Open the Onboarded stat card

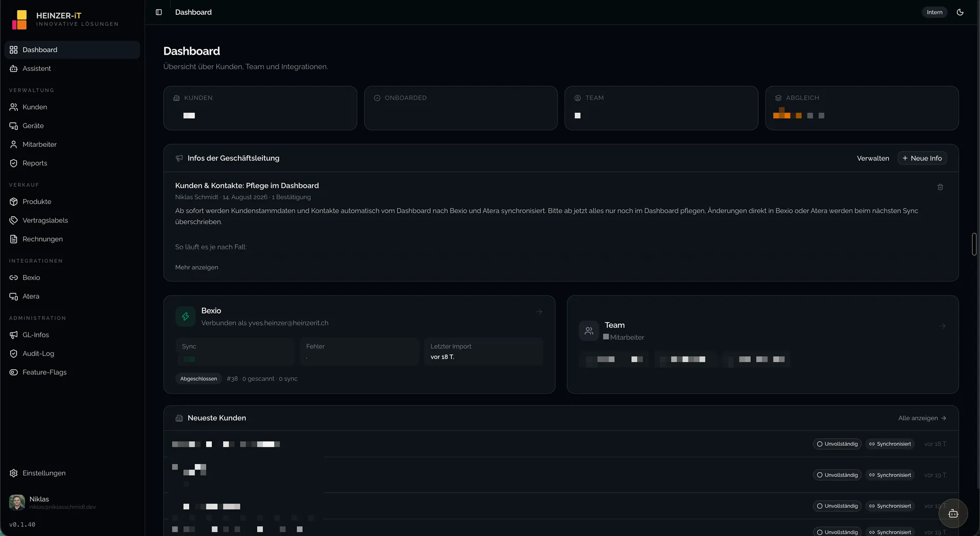[460, 108]
